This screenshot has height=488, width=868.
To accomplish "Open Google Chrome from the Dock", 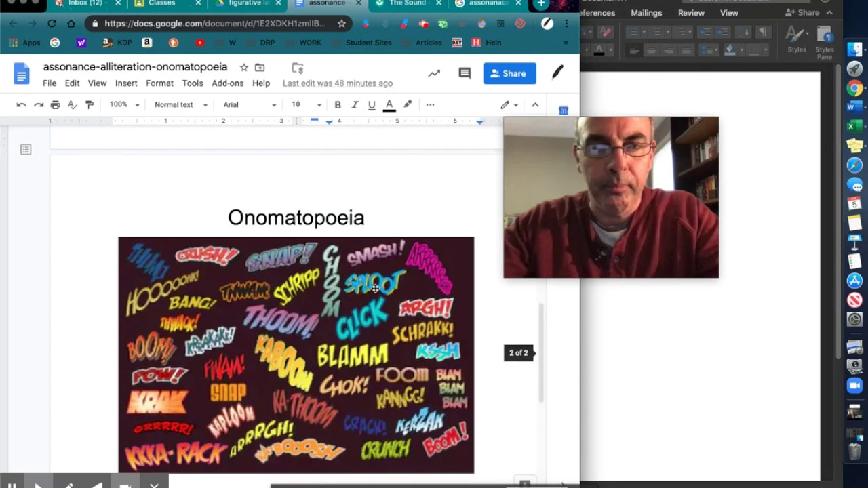I will click(x=854, y=88).
